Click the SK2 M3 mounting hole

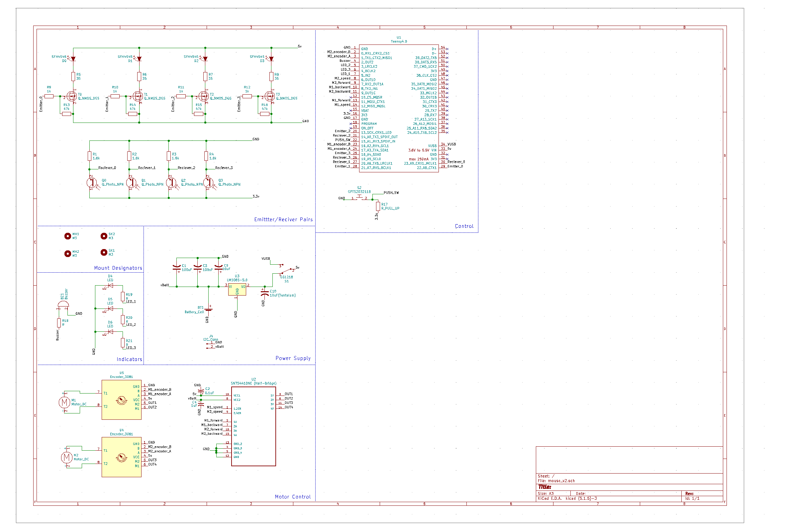(104, 236)
